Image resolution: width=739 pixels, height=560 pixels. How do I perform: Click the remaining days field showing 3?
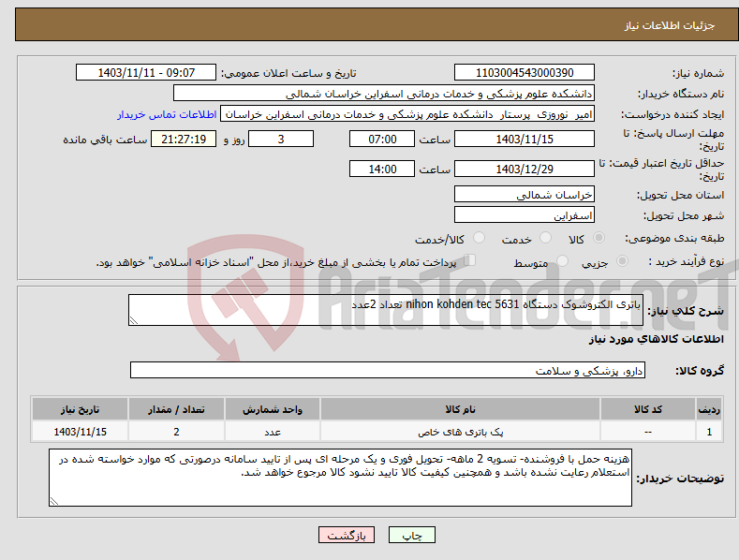coord(281,139)
